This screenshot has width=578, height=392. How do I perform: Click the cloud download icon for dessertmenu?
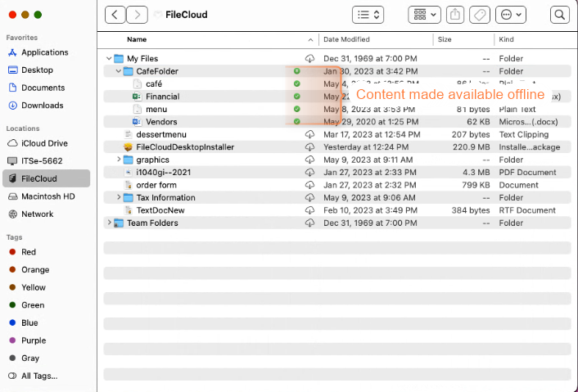[309, 134]
